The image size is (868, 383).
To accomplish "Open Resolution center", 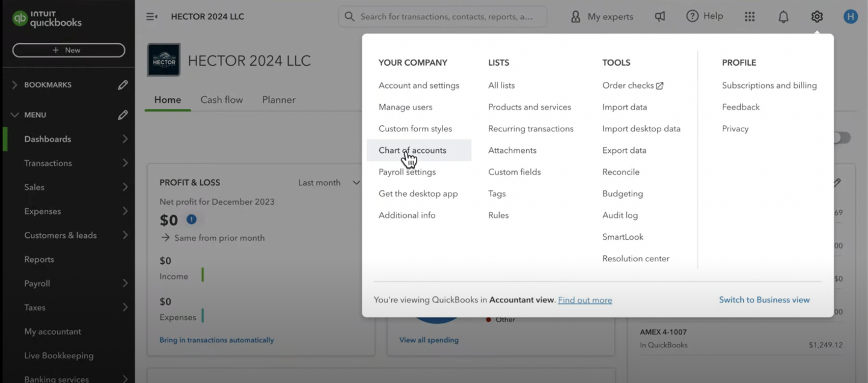I will click(x=636, y=259).
